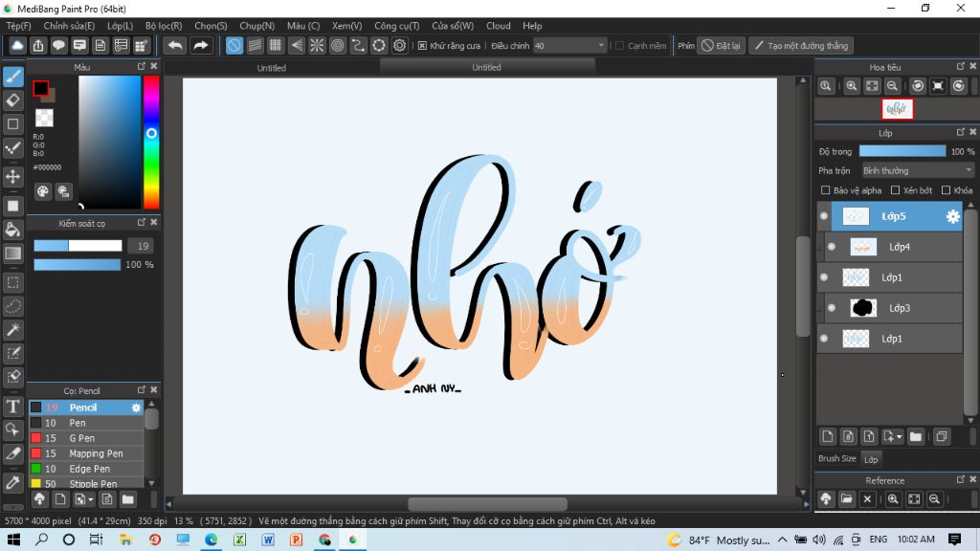Click the transparent color swatch
The width and height of the screenshot is (980, 551).
tap(44, 118)
